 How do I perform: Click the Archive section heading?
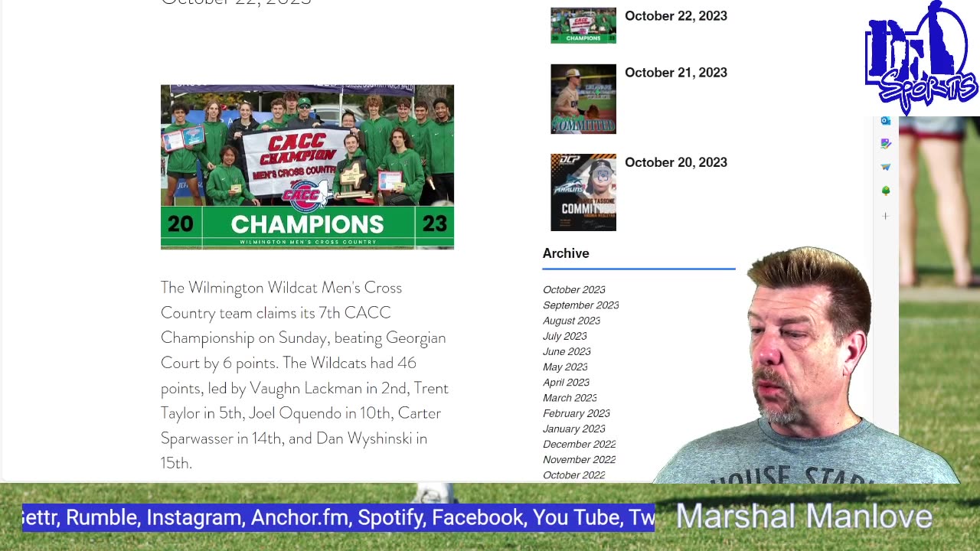pyautogui.click(x=566, y=253)
